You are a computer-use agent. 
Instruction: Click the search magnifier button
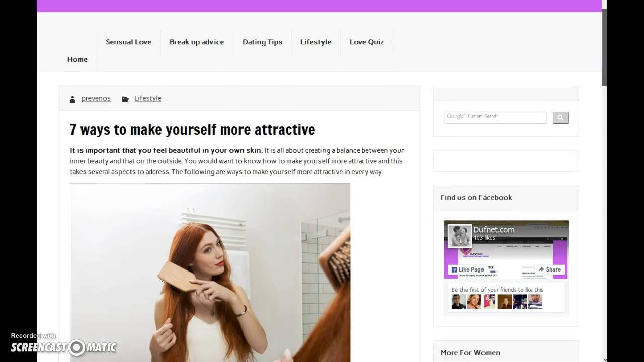pos(560,118)
